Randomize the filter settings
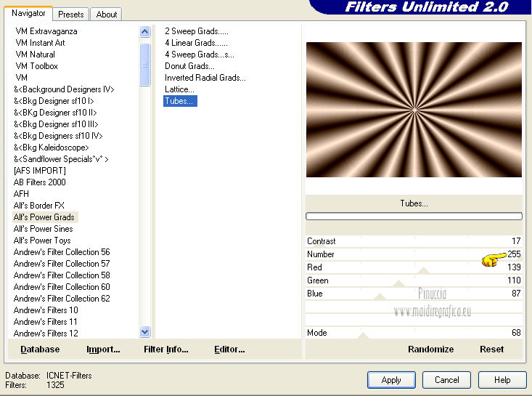This screenshot has width=532, height=396. (x=430, y=349)
